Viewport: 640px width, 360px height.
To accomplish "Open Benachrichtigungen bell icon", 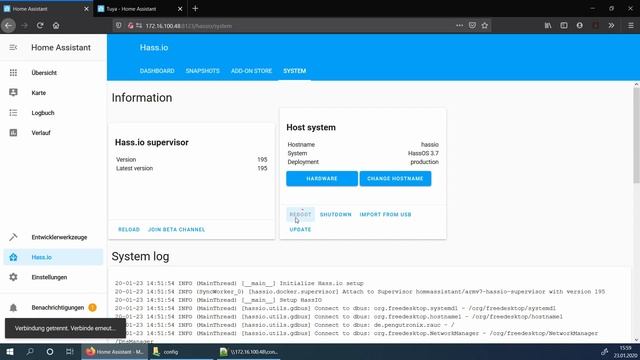I will [13, 308].
